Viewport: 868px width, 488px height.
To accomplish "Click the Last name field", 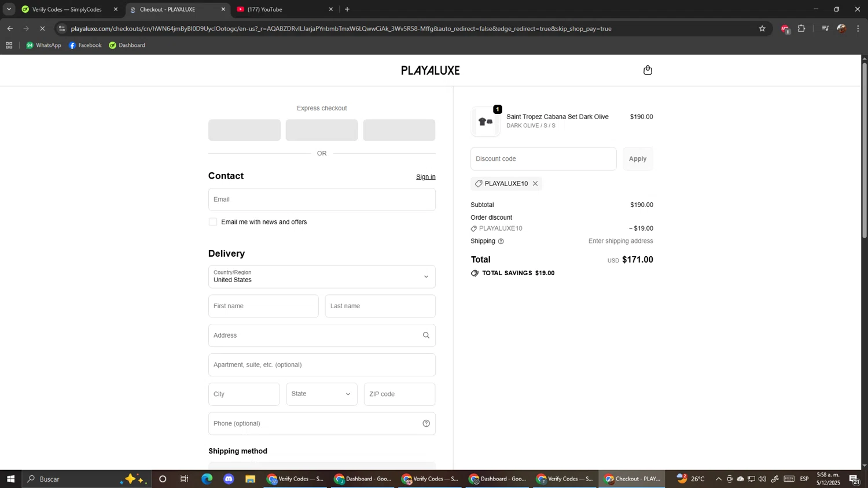I will click(380, 306).
